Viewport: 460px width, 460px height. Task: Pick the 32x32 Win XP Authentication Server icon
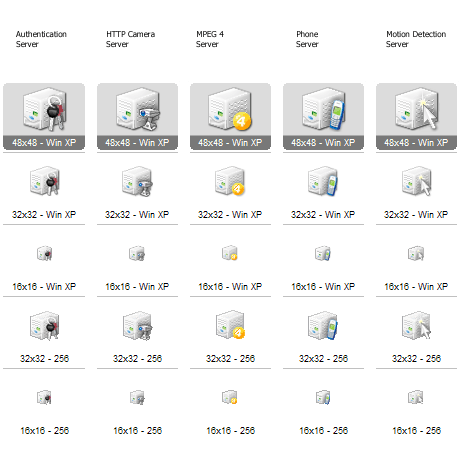pyautogui.click(x=45, y=181)
